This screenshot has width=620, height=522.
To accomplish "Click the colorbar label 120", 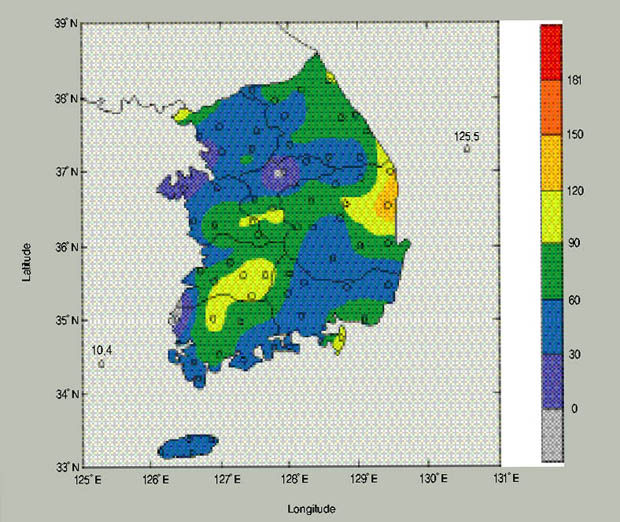I will click(x=575, y=191).
